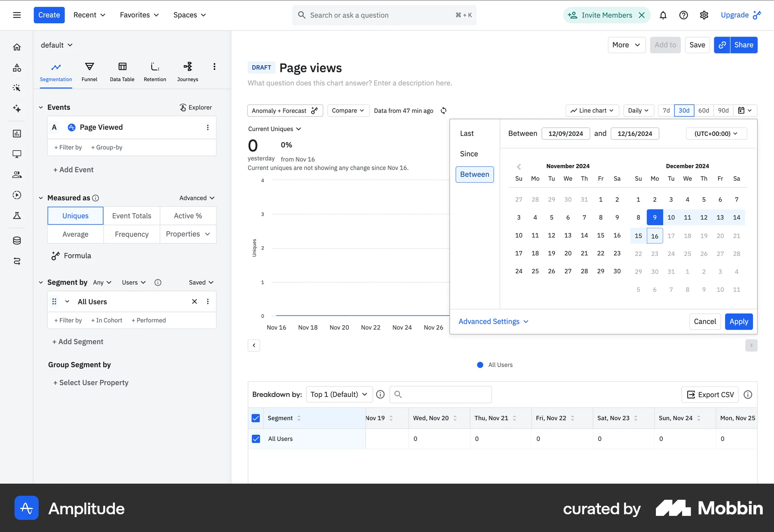Image resolution: width=774 pixels, height=532 pixels.
Task: Open the Explorer for events
Action: point(196,107)
